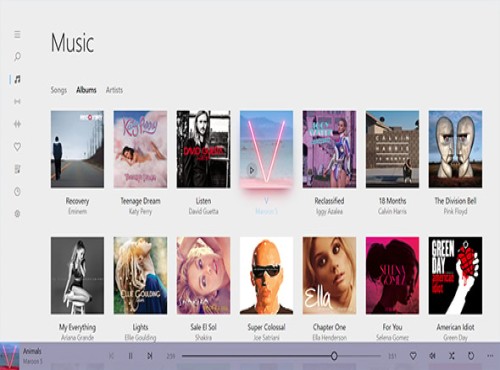The height and width of the screenshot is (370, 500).
Task: Click the Teenage Dream album title
Action: (140, 201)
